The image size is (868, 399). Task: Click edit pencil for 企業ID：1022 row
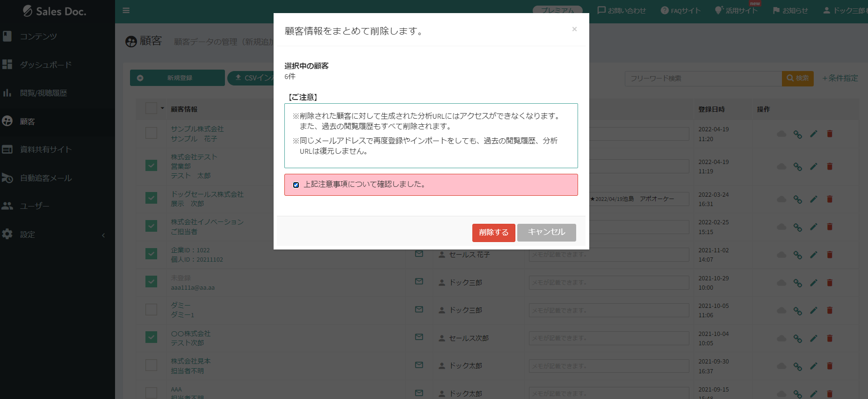pyautogui.click(x=814, y=255)
